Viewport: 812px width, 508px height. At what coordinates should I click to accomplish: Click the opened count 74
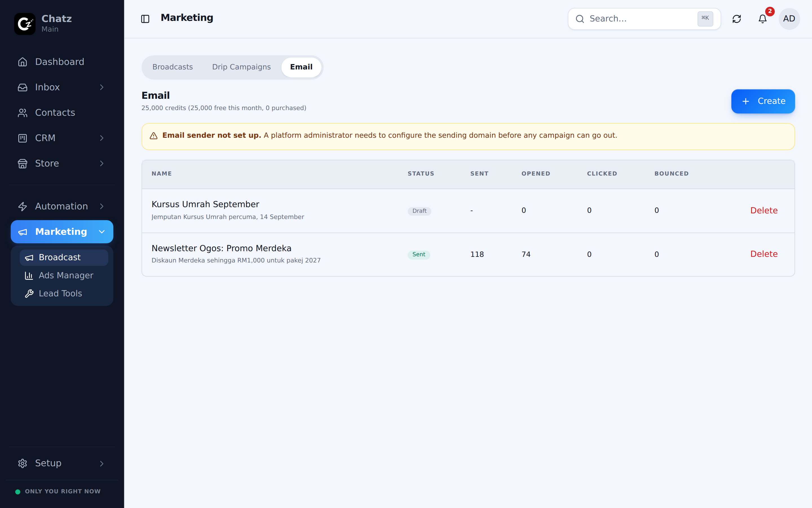coord(526,254)
